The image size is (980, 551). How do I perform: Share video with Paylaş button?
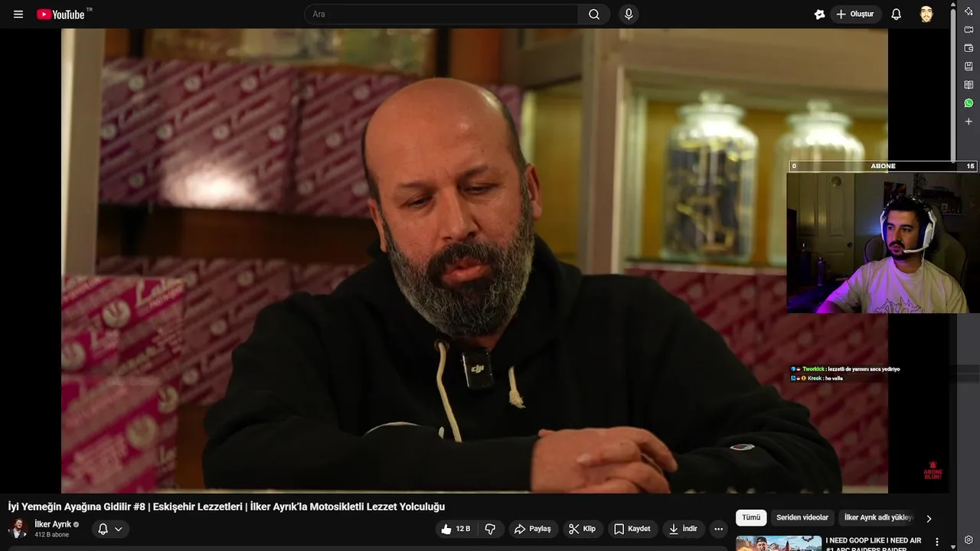point(533,529)
